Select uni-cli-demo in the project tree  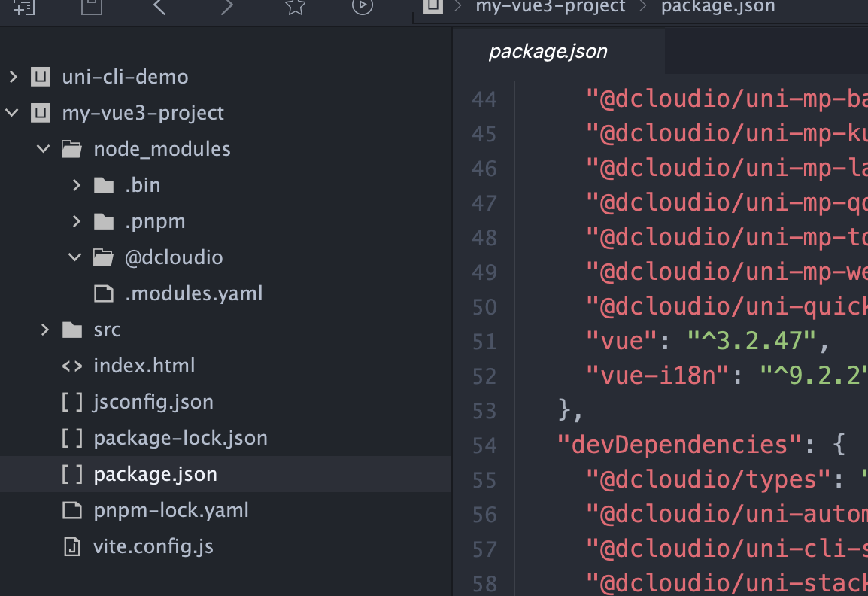click(125, 77)
